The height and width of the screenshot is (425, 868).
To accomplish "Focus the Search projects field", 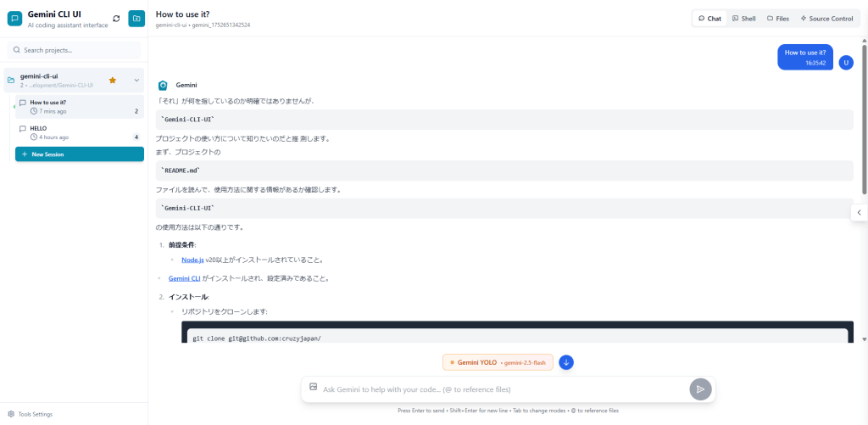I will click(74, 50).
